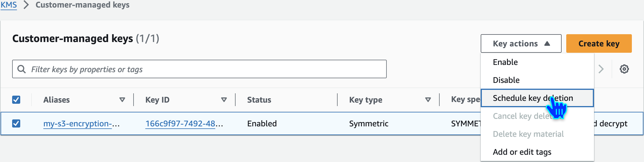Sort by the Key type column arrow
The height and width of the screenshot is (162, 644).
pyautogui.click(x=428, y=100)
